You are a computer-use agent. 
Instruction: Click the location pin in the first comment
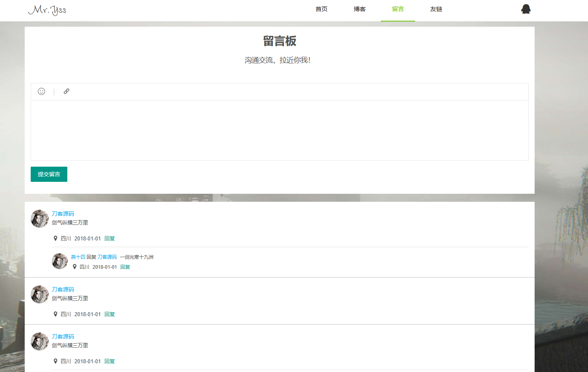click(x=55, y=238)
